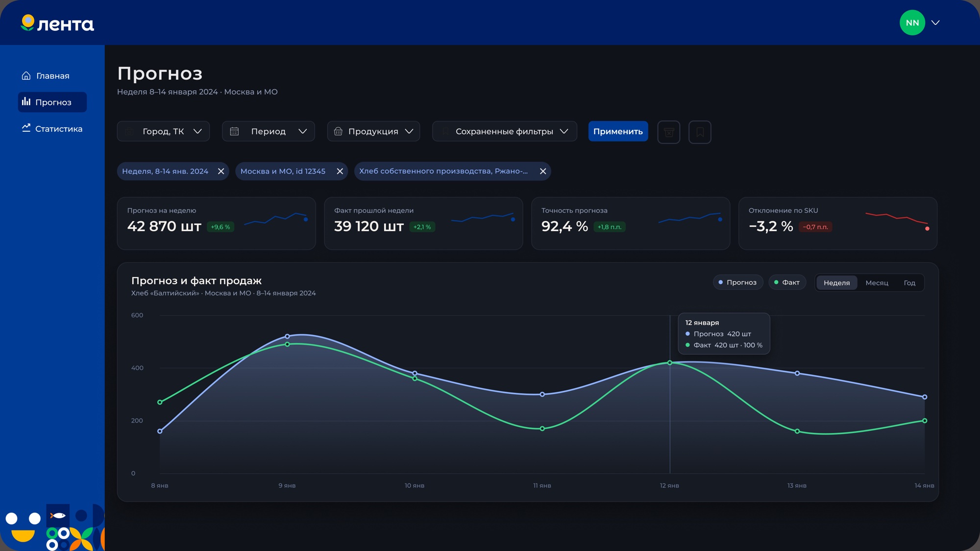Switch chart range to Месяц
The width and height of the screenshot is (980, 551).
(877, 283)
